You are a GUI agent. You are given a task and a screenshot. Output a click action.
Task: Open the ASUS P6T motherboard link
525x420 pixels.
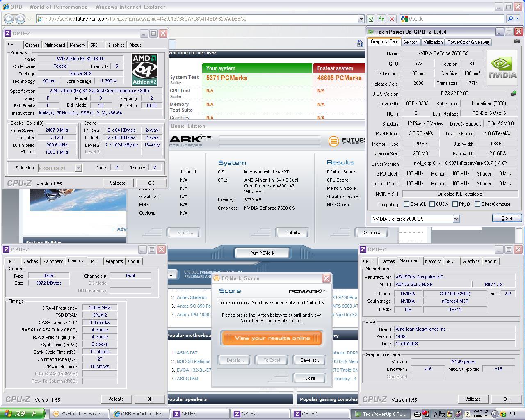[x=187, y=353]
